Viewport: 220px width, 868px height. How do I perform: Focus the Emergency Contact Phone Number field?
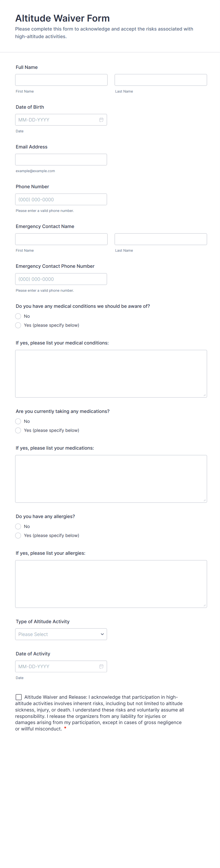tap(61, 279)
